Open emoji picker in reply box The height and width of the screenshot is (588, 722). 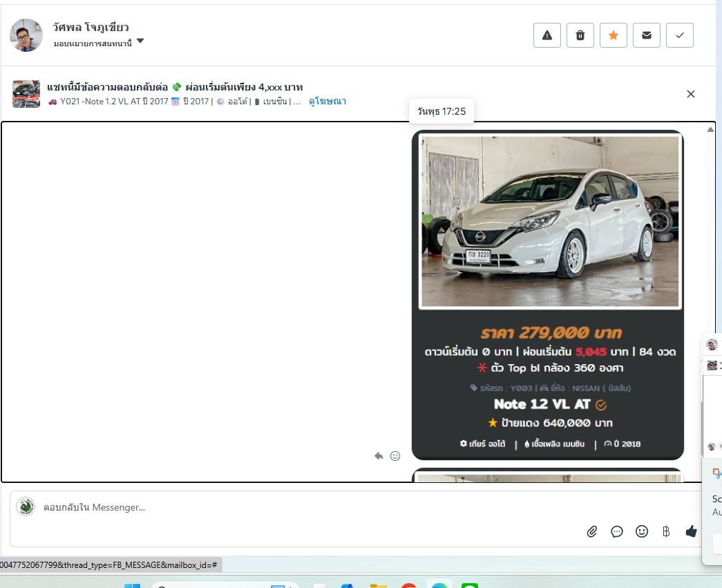click(642, 531)
